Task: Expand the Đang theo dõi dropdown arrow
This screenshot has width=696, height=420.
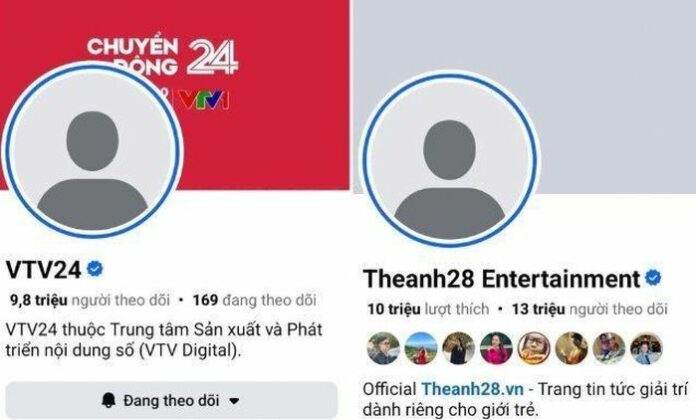Action: pyautogui.click(x=234, y=401)
